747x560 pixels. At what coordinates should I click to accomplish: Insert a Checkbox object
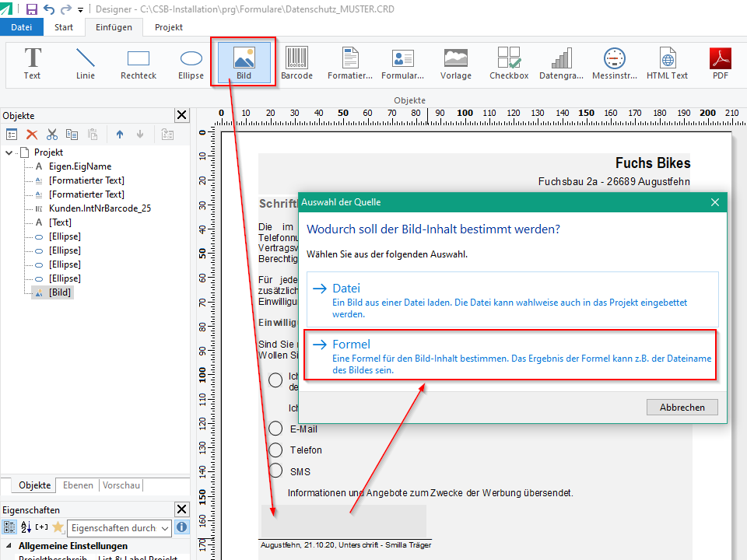[509, 63]
